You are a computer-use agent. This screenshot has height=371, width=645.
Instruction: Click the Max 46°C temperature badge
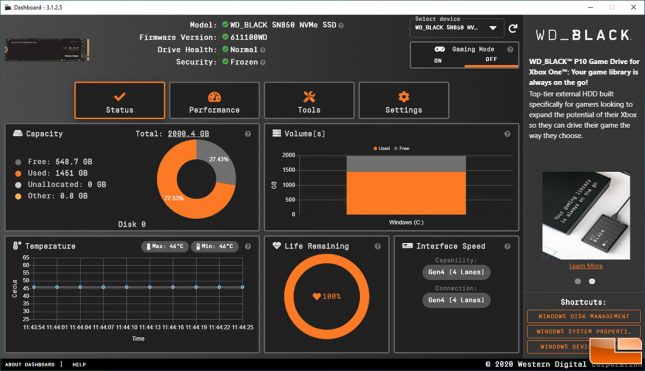(165, 246)
